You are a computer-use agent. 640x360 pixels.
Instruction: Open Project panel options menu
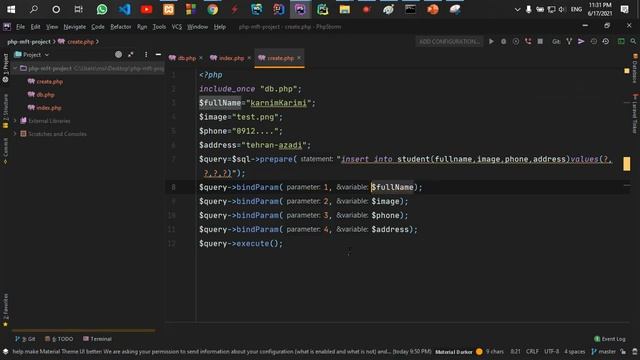146,55
